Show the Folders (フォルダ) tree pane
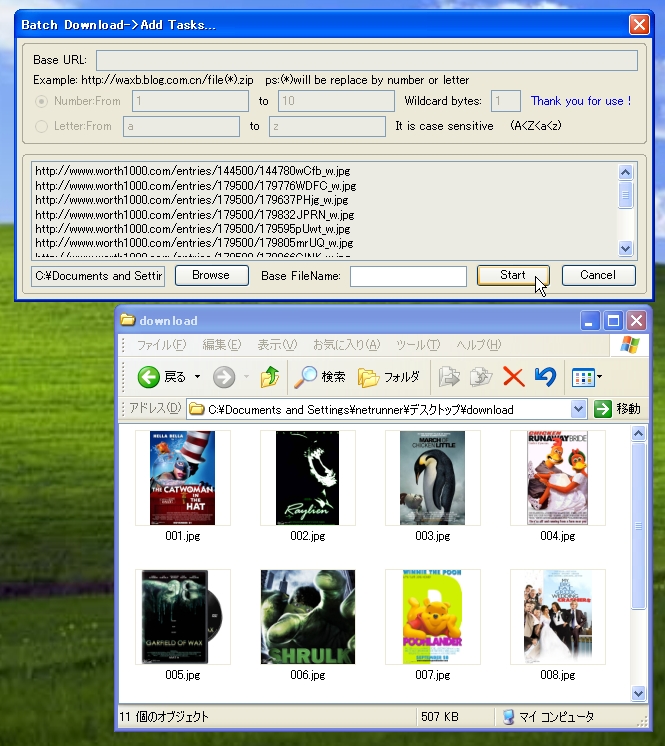 pos(389,377)
